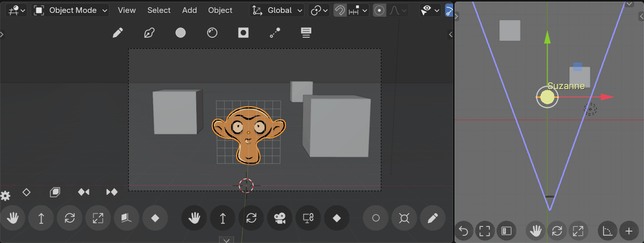
Task: Open the viewport visibility and selectability dropdown
Action: (430, 10)
